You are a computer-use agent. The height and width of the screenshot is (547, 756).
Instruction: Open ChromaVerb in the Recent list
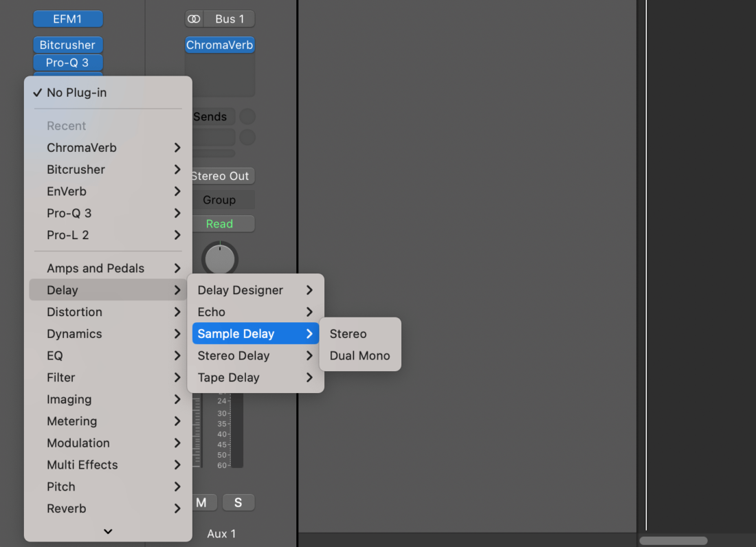[x=108, y=148]
